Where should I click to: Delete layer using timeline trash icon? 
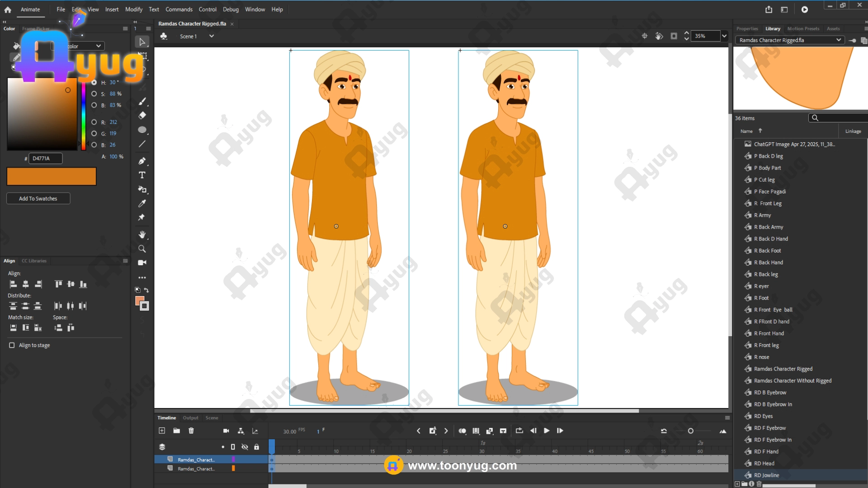pyautogui.click(x=191, y=431)
